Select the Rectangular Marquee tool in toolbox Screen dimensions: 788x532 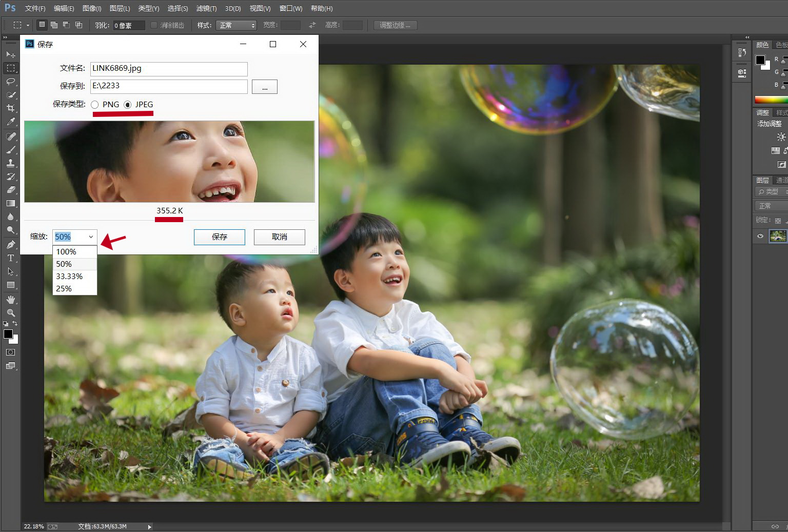[11, 68]
